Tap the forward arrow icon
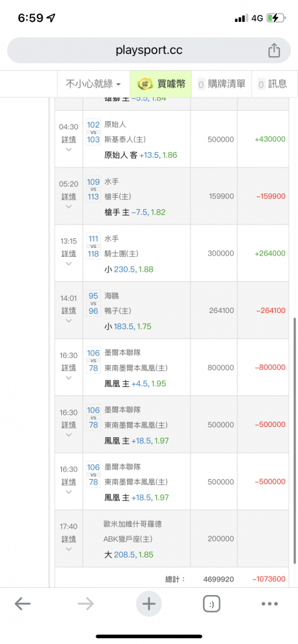Viewport: 298px width, 644px height. [86, 604]
